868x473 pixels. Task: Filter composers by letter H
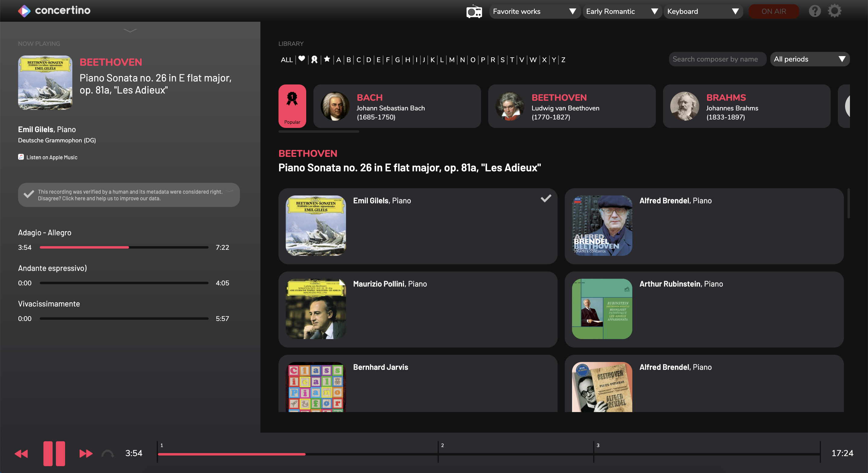[x=407, y=60]
